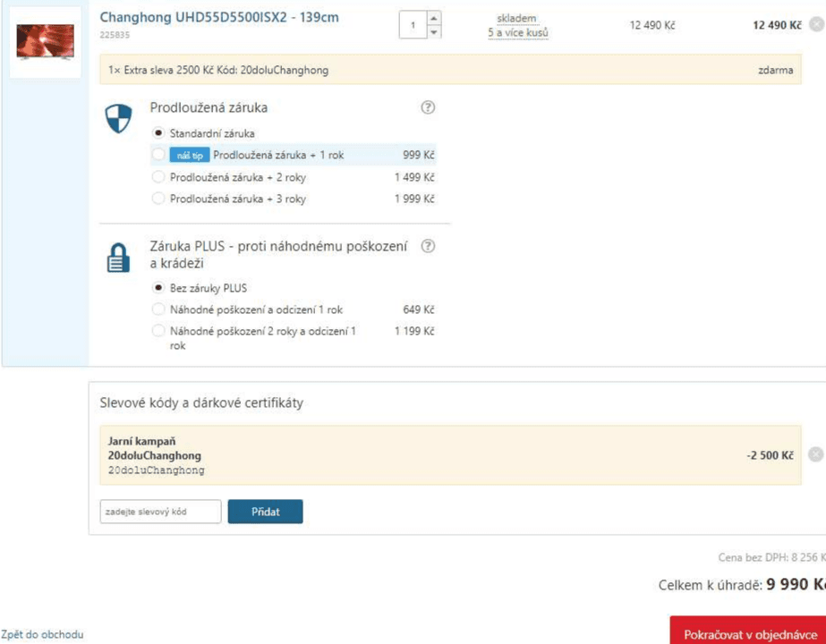Screen dimensions: 826x644
Task: Select Standardní záruka option
Action: pyautogui.click(x=158, y=133)
